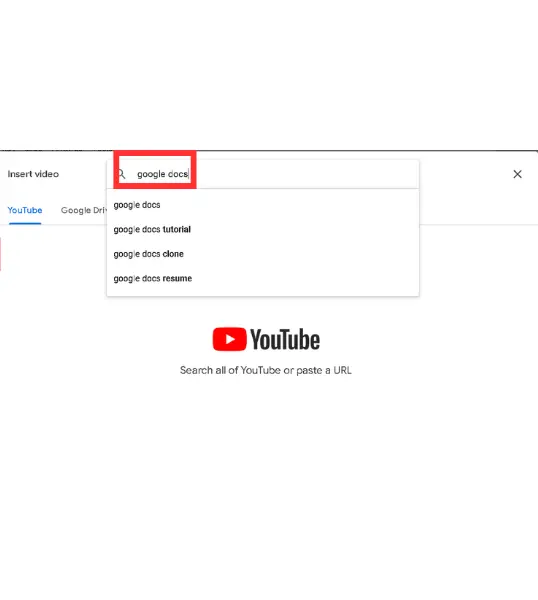Open the Google Drive tab
This screenshot has height=600, width=538.
point(84,210)
